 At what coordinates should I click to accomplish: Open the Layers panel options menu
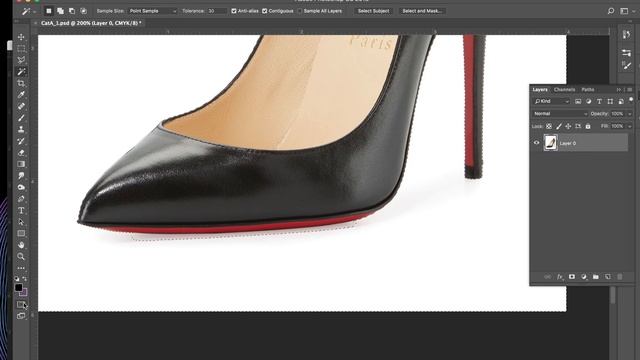[630, 90]
